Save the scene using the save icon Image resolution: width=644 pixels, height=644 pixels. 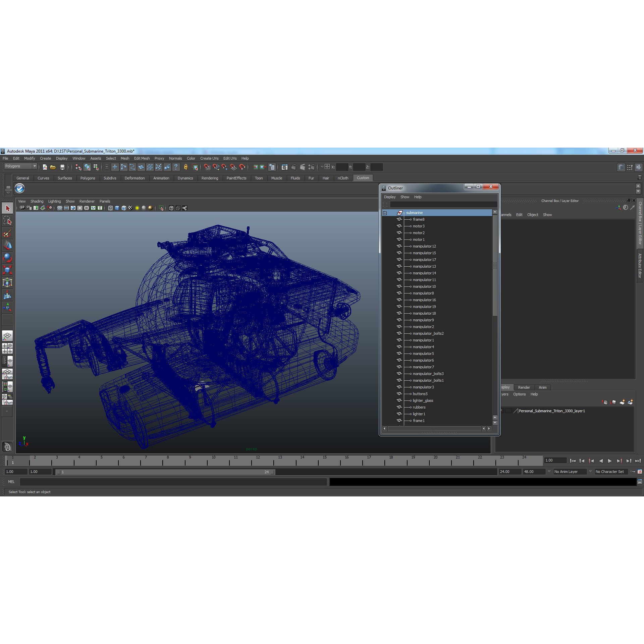[x=62, y=167]
